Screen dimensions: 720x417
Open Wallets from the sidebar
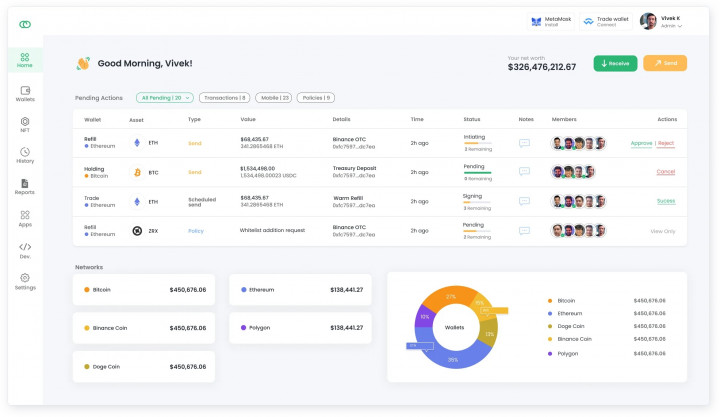(25, 91)
